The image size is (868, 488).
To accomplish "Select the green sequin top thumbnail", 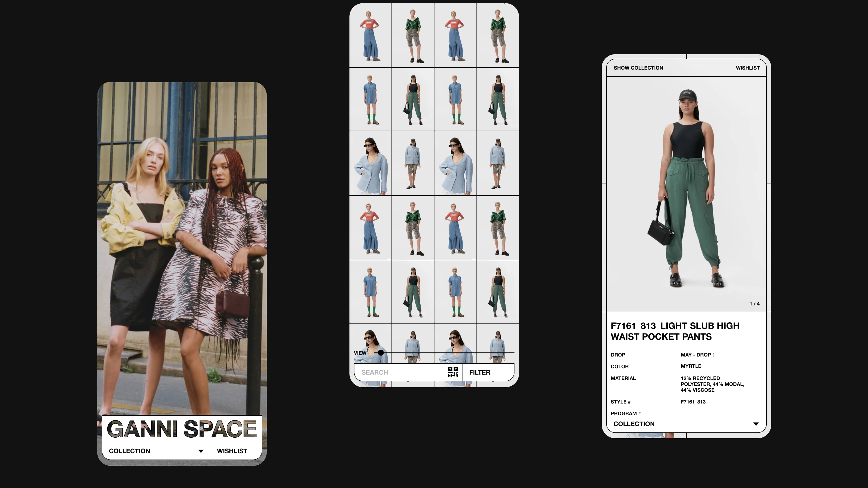I will (413, 36).
